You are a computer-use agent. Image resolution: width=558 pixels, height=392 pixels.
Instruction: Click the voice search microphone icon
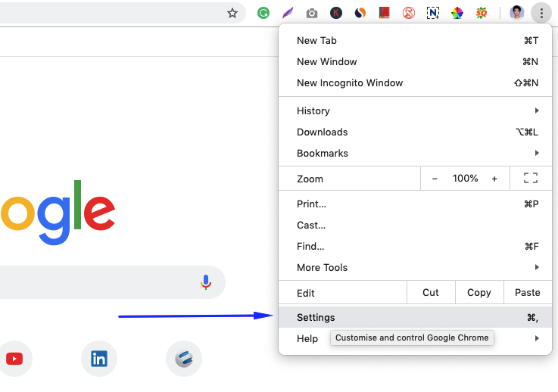pos(206,282)
